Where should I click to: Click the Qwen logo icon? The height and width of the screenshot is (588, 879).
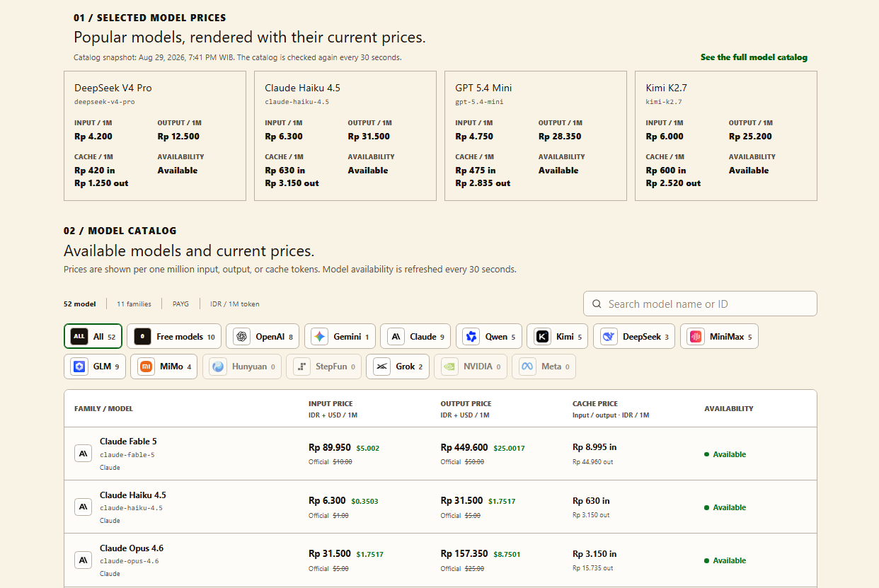pos(471,337)
